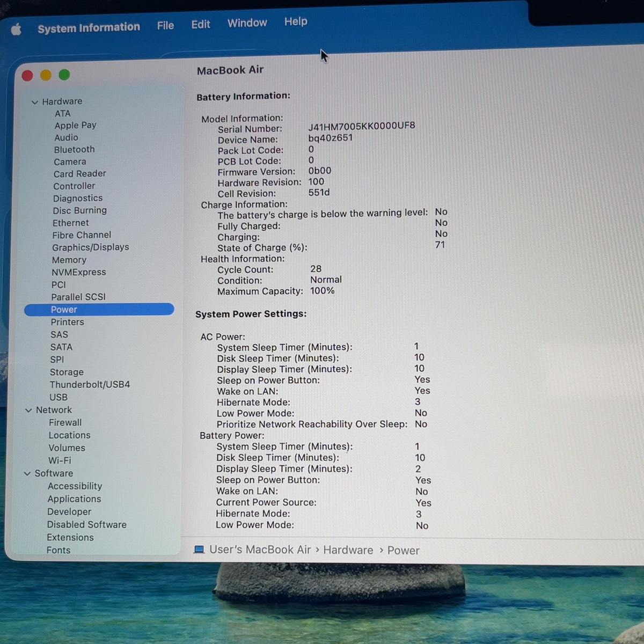
Task: Click the Cell Revision value 551d
Action: pyautogui.click(x=319, y=192)
